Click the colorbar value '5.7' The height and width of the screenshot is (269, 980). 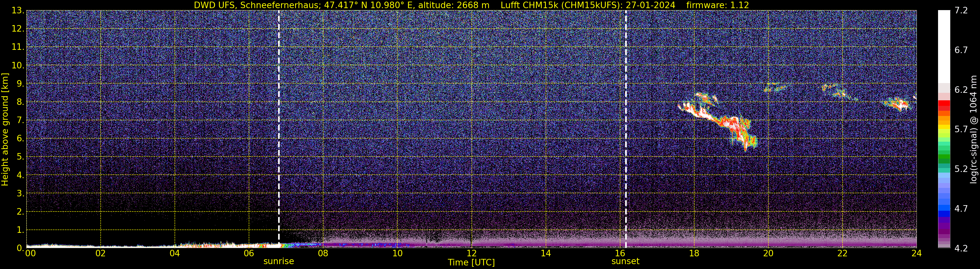961,129
